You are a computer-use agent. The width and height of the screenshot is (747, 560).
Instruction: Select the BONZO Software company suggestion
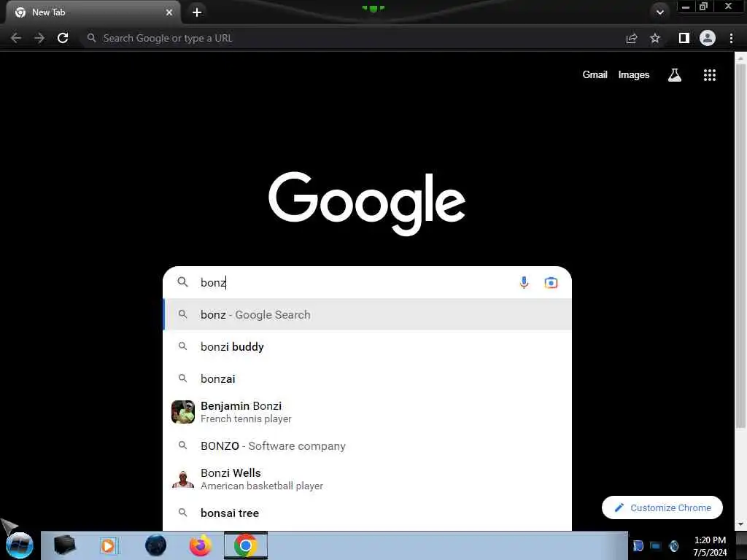pos(368,446)
